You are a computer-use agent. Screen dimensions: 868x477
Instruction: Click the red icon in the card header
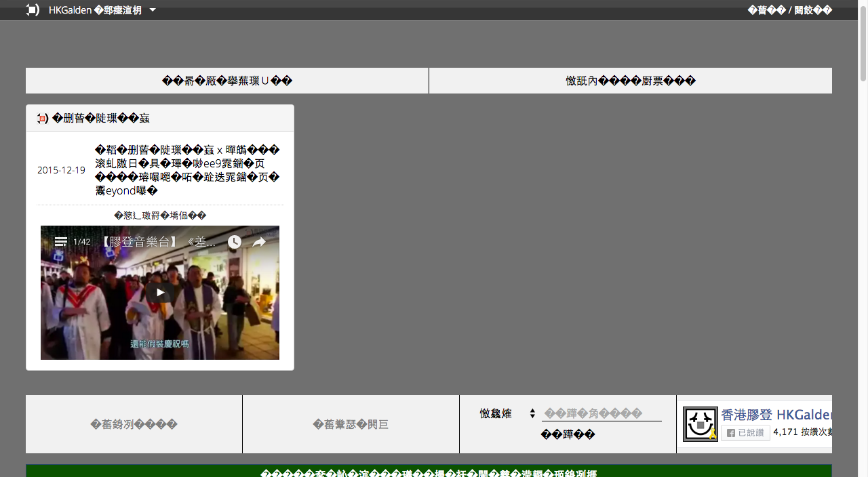(x=42, y=119)
